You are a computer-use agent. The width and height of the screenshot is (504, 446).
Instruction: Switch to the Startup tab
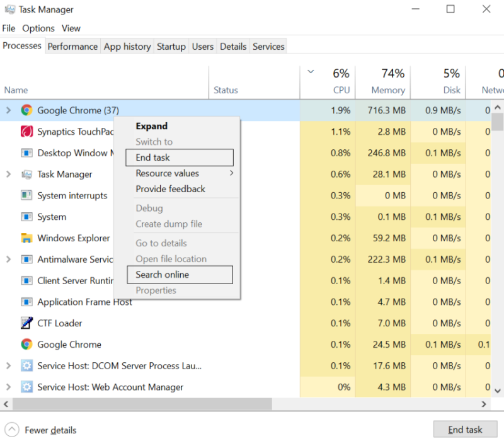(171, 47)
